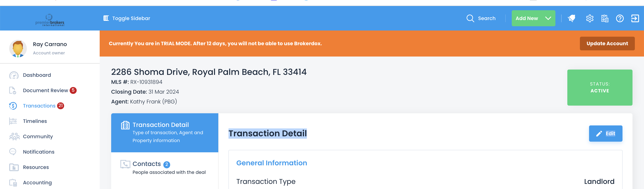This screenshot has width=644, height=189.
Task: Open the Transaction Detail tab
Action: pyautogui.click(x=164, y=133)
